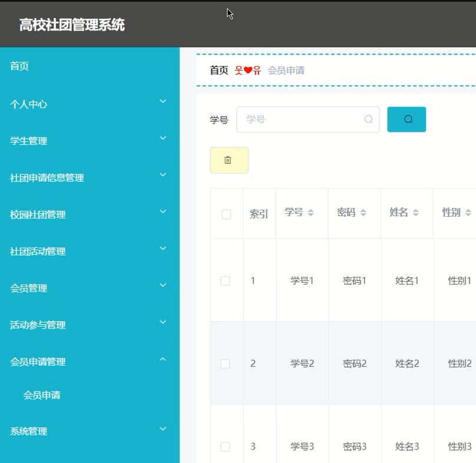476x463 pixels.
Task: Click cell 性别1 in table
Action: click(x=460, y=280)
